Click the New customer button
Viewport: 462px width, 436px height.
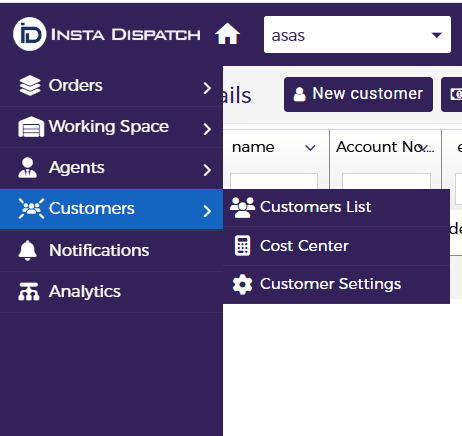(358, 94)
